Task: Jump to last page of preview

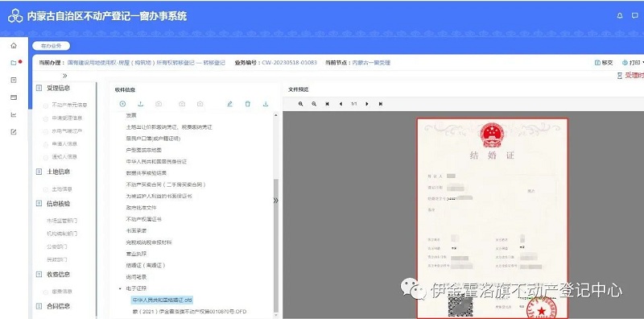Action: point(381,104)
